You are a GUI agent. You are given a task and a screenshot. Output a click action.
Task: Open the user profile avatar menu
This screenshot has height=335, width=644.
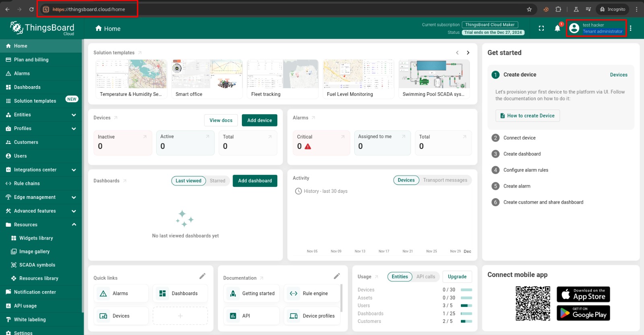(574, 28)
